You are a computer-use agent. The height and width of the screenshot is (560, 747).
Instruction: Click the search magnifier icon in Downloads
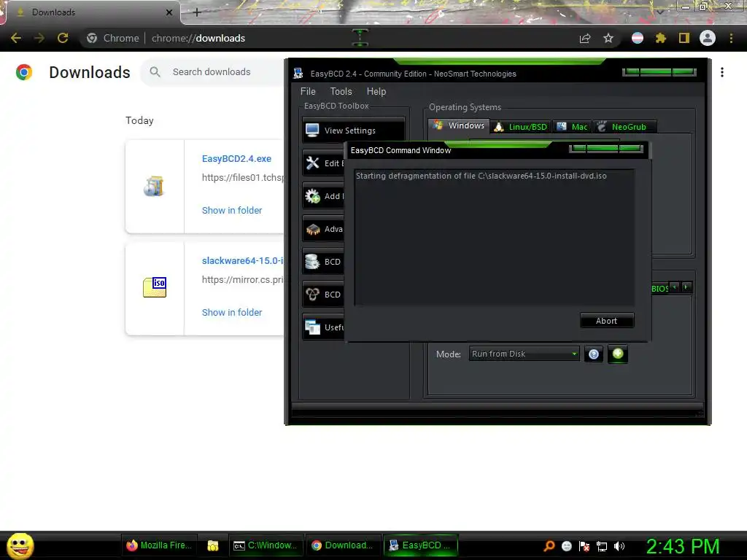click(155, 72)
